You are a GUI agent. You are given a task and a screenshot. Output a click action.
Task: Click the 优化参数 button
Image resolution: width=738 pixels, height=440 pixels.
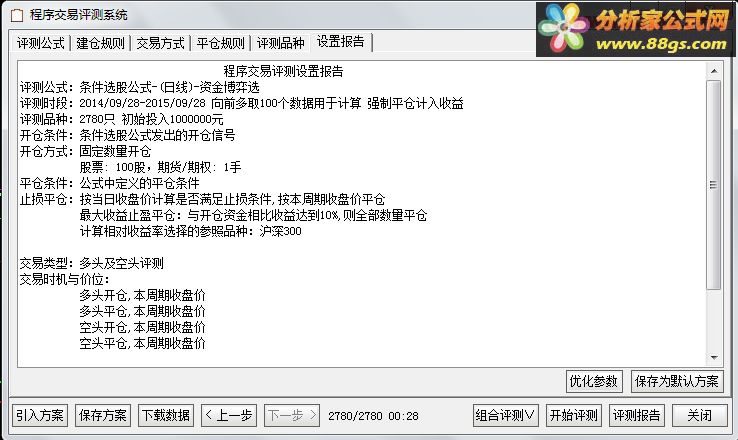(594, 381)
